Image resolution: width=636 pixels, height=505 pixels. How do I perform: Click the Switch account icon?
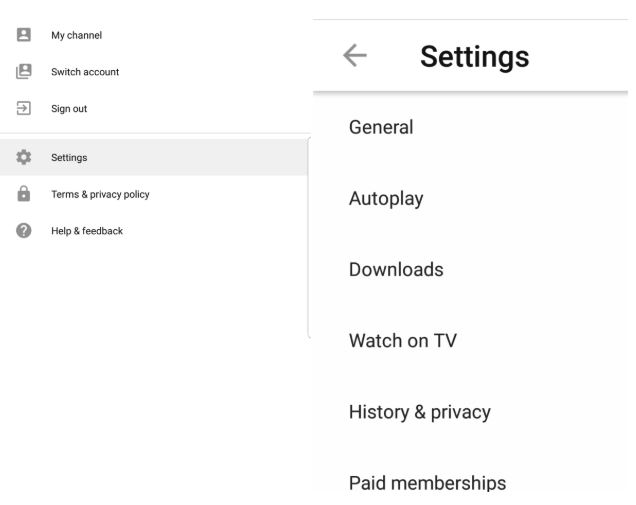[x=24, y=71]
